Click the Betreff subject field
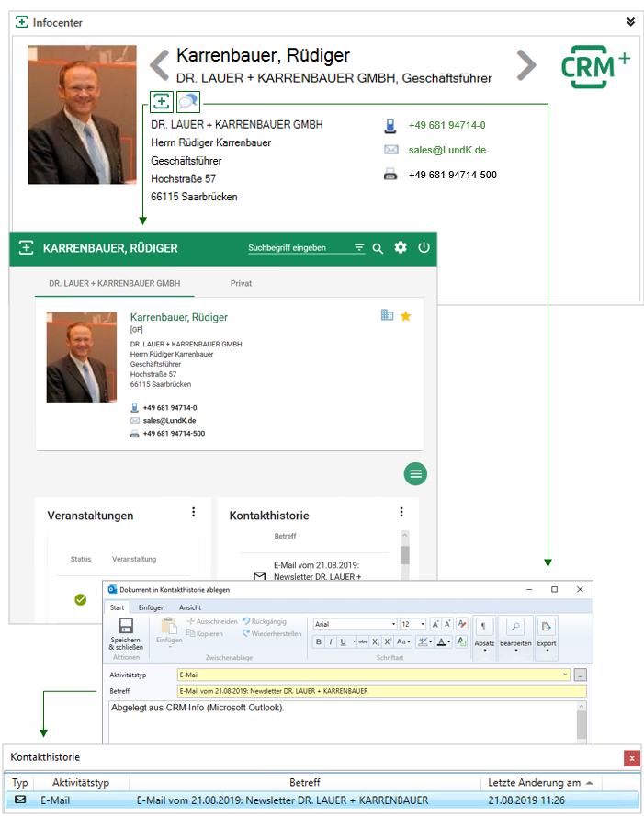644x817 pixels. coord(382,691)
